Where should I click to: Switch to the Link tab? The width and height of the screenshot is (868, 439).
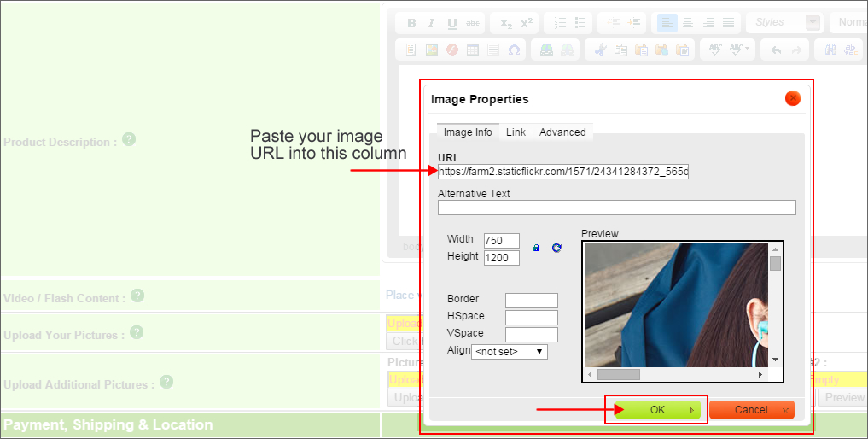click(x=516, y=132)
